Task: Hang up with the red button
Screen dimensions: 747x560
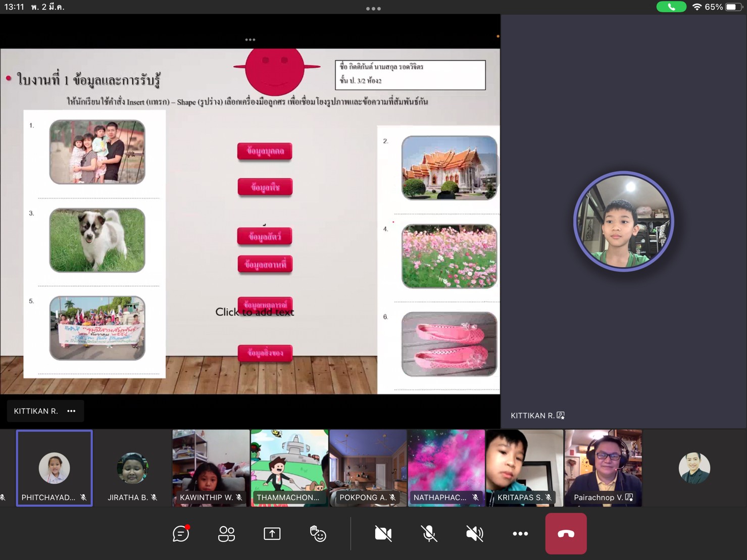Action: pyautogui.click(x=566, y=534)
